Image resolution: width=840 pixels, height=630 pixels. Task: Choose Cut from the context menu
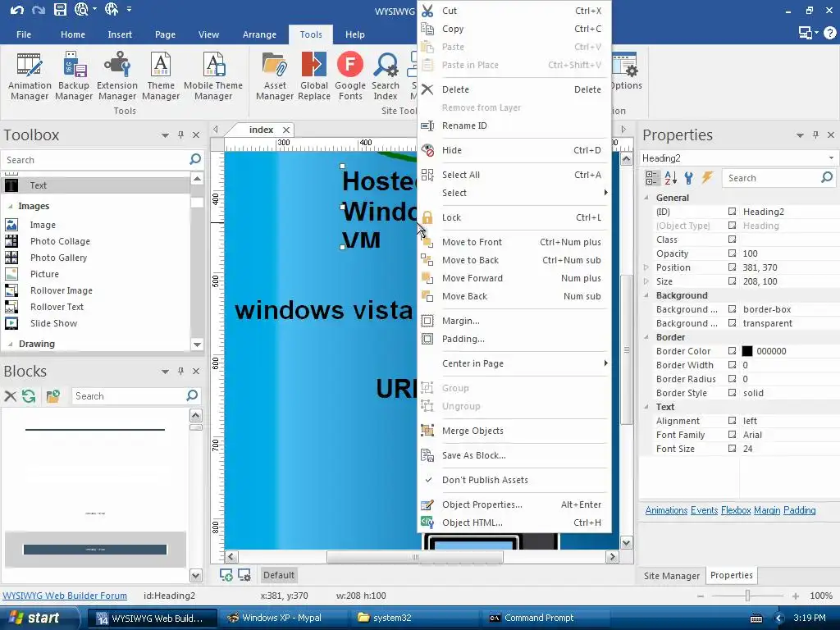pyautogui.click(x=514, y=11)
